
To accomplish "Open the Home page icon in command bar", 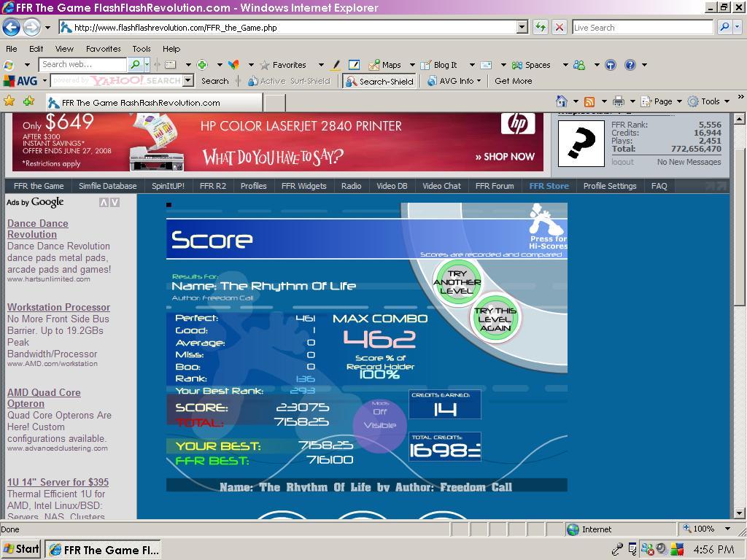I will [x=562, y=101].
